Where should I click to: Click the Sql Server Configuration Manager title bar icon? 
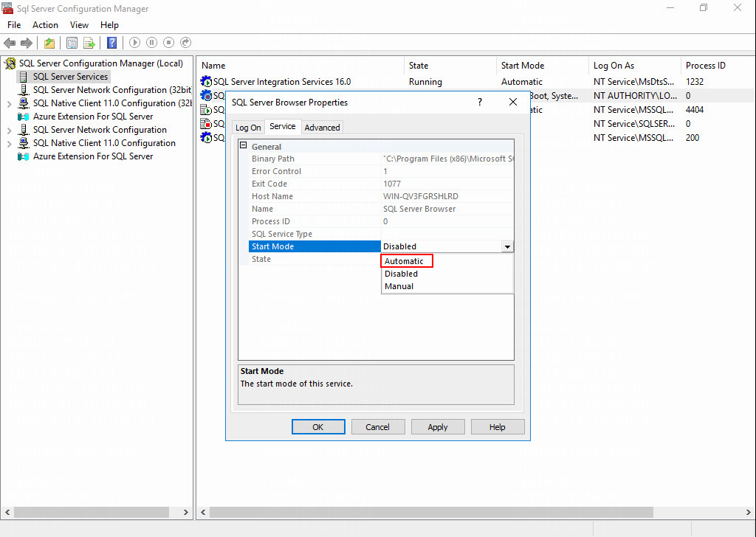7,8
